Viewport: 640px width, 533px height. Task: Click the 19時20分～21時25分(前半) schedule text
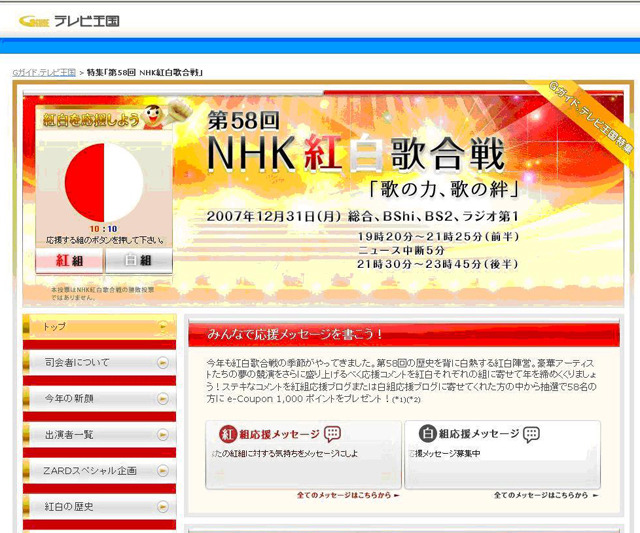click(x=438, y=237)
